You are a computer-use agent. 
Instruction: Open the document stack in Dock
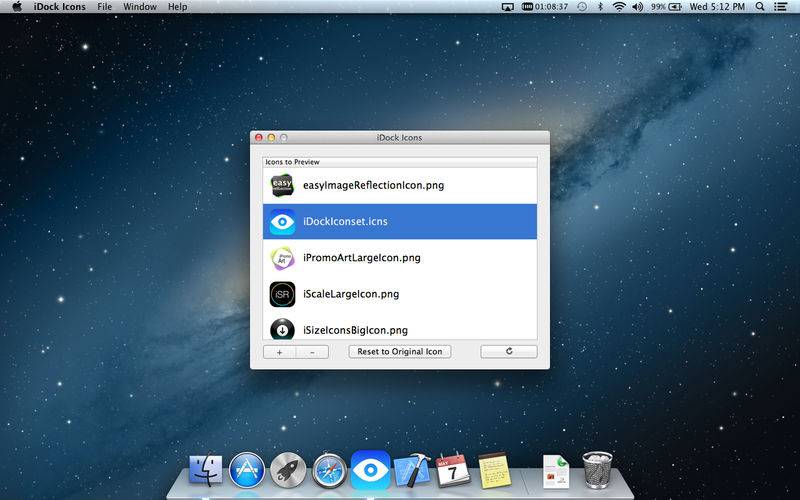[x=556, y=471]
